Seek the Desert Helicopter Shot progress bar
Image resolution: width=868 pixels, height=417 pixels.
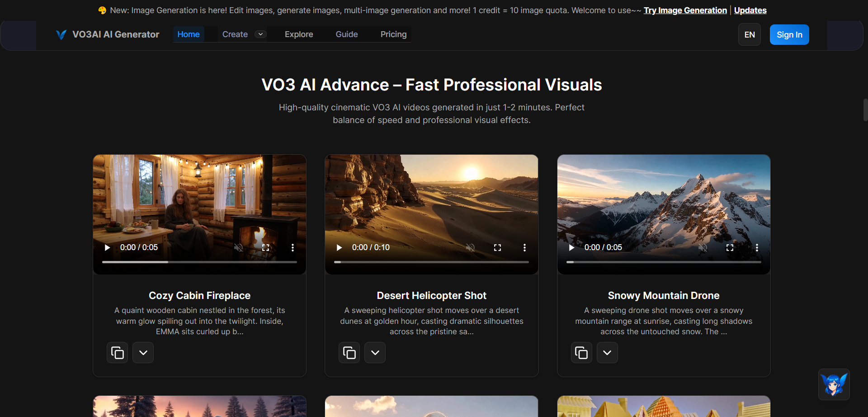pyautogui.click(x=431, y=262)
